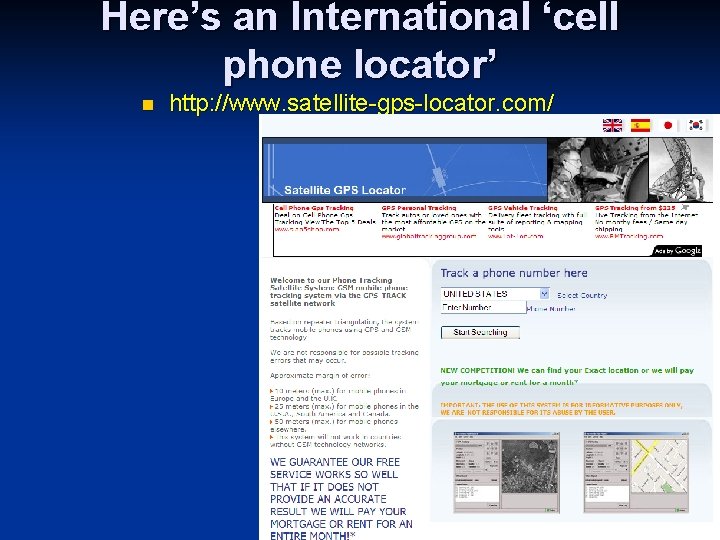This screenshot has height=540, width=720.
Task: Open the Cell Phone Gps Tracking ad
Action: click(315, 208)
